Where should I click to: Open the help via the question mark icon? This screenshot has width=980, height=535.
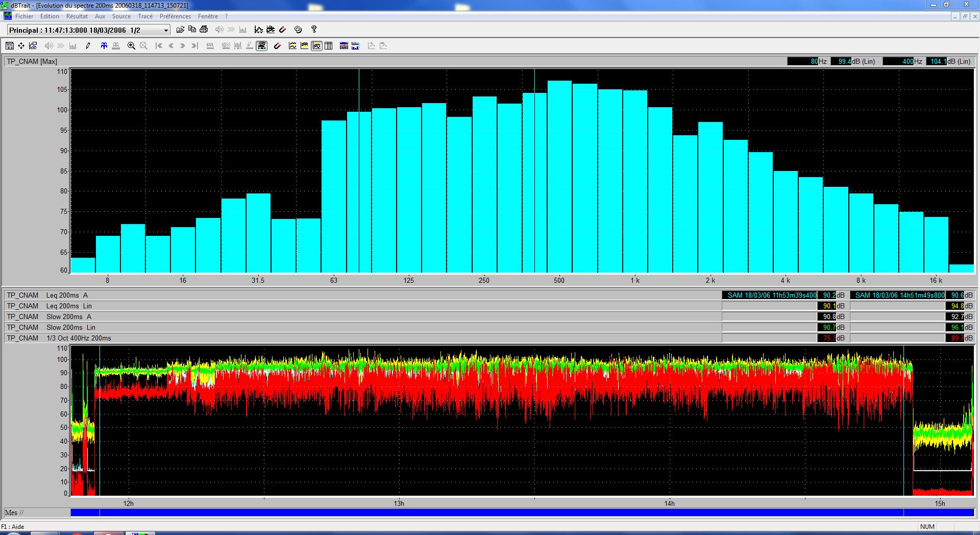[x=313, y=29]
